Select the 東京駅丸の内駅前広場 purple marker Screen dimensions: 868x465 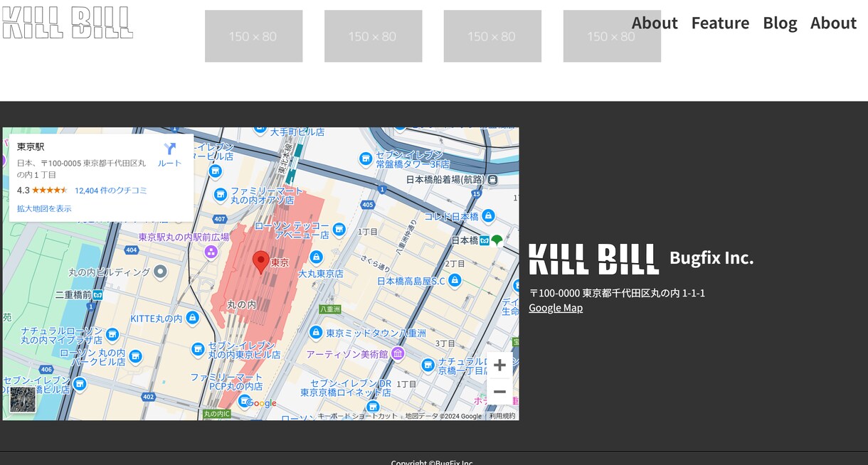pyautogui.click(x=211, y=252)
